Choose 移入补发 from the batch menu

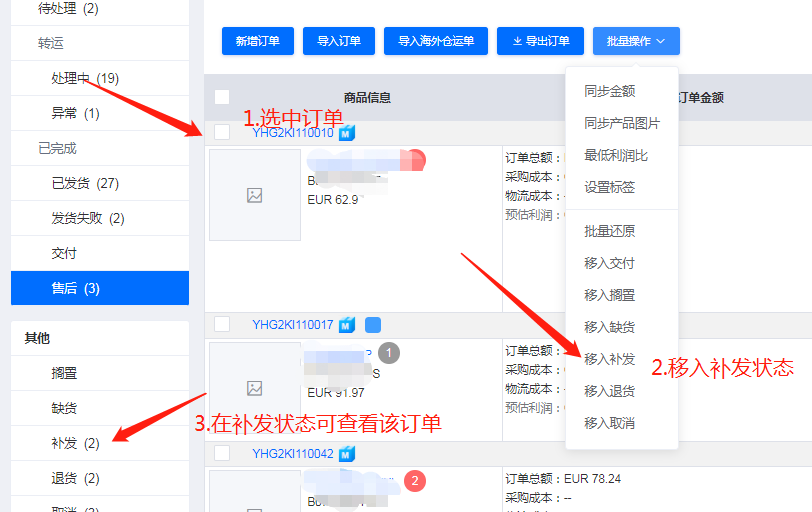coord(609,359)
